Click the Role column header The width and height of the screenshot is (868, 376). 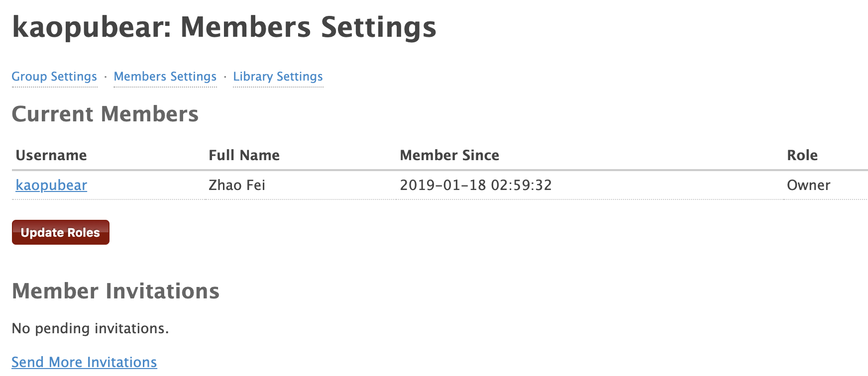802,155
